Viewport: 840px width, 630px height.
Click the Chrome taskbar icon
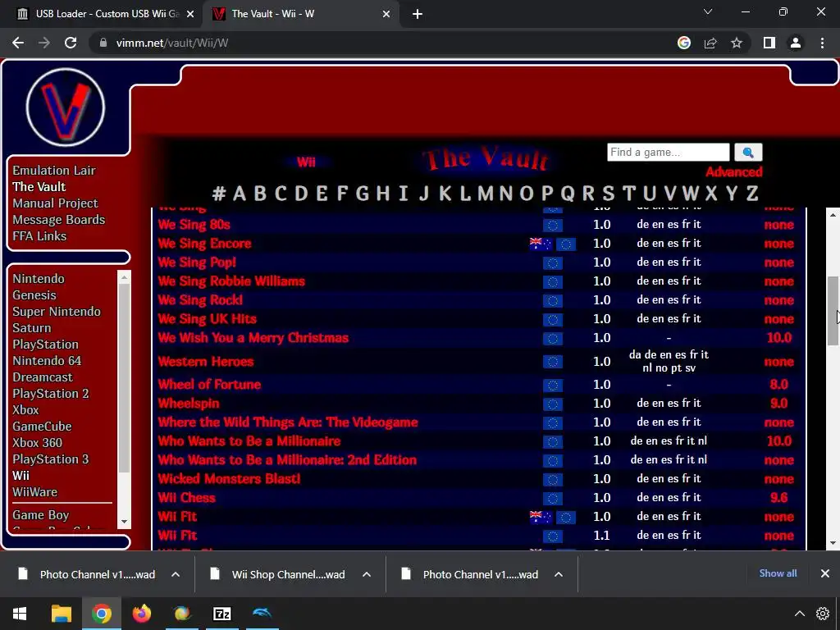pyautogui.click(x=101, y=614)
